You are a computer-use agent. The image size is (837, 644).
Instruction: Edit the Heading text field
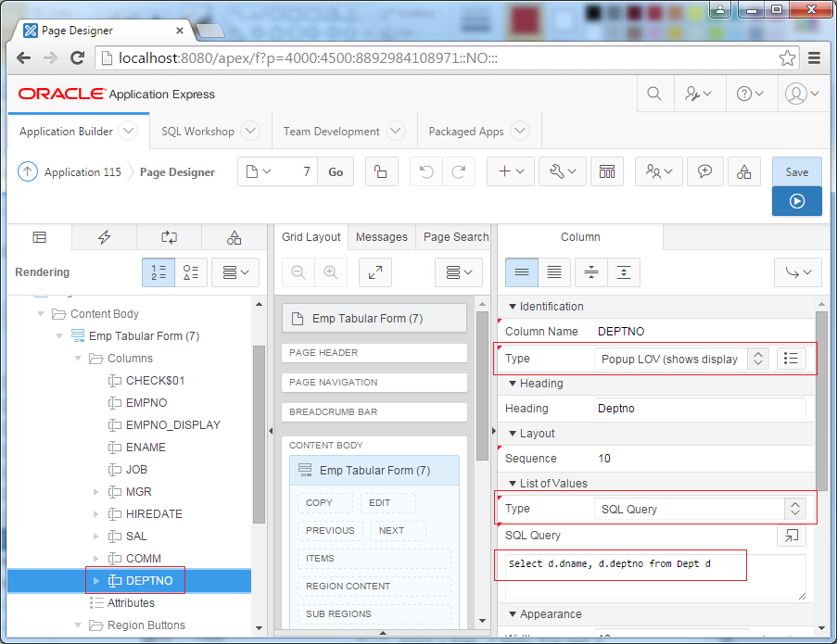tap(700, 408)
